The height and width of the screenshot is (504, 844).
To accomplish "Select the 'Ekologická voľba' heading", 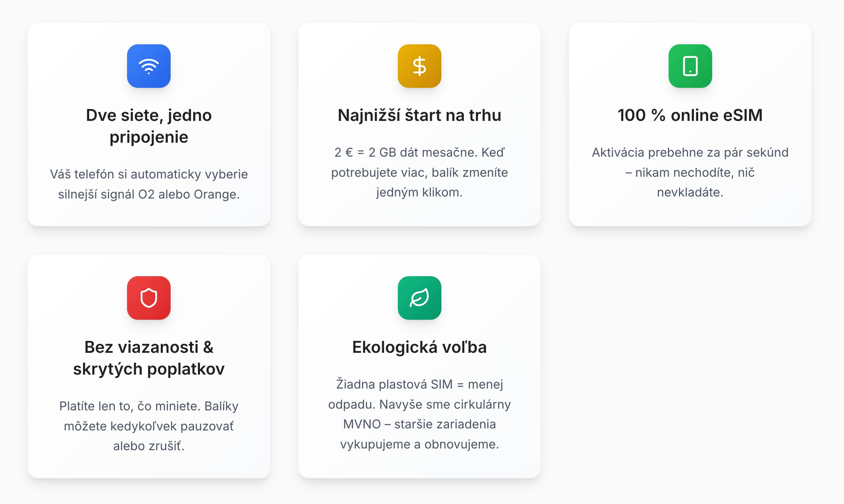I will click(x=419, y=347).
